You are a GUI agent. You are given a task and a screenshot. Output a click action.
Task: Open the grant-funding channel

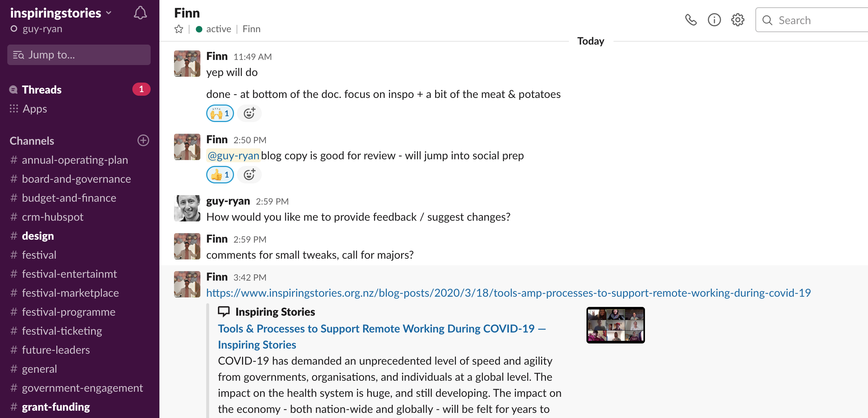click(56, 407)
